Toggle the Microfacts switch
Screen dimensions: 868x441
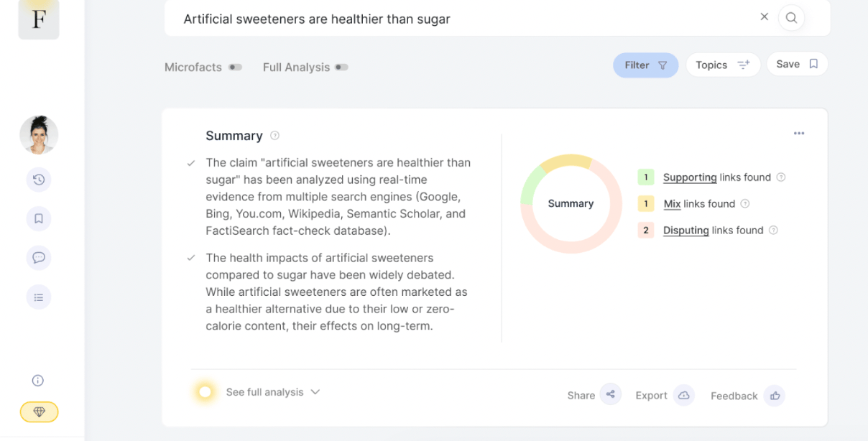(235, 68)
